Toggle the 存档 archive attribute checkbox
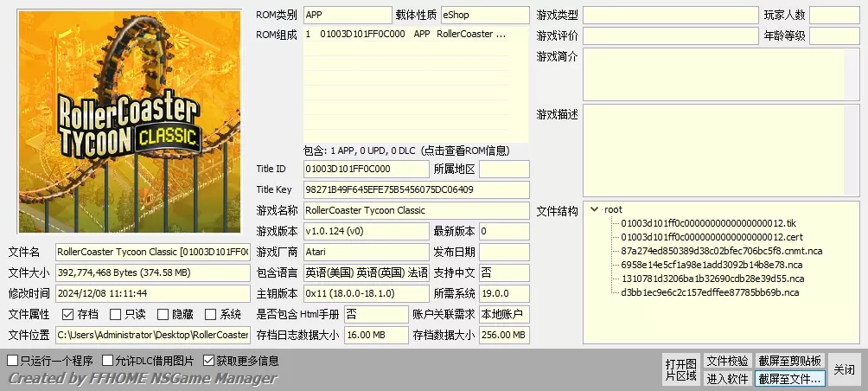Screen dimensions: 868x391 pos(67,314)
